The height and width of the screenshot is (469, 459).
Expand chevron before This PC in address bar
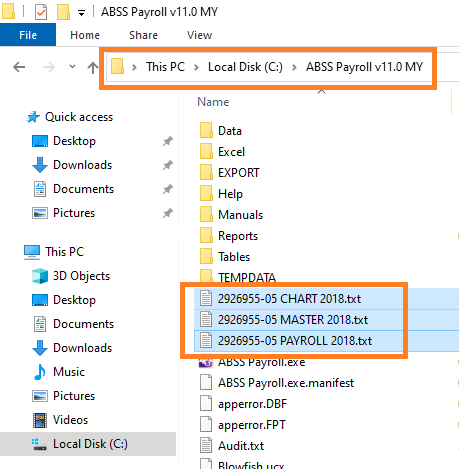click(134, 67)
